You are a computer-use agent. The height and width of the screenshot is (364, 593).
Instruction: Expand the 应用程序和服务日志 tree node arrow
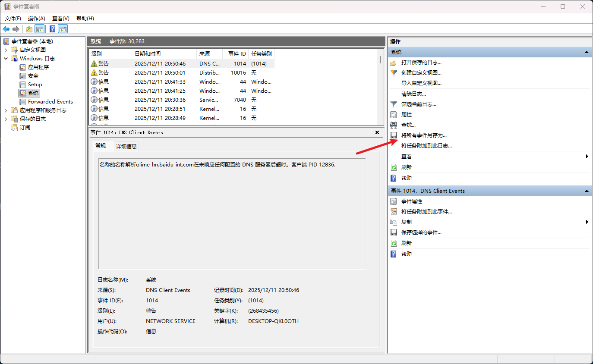coord(6,110)
